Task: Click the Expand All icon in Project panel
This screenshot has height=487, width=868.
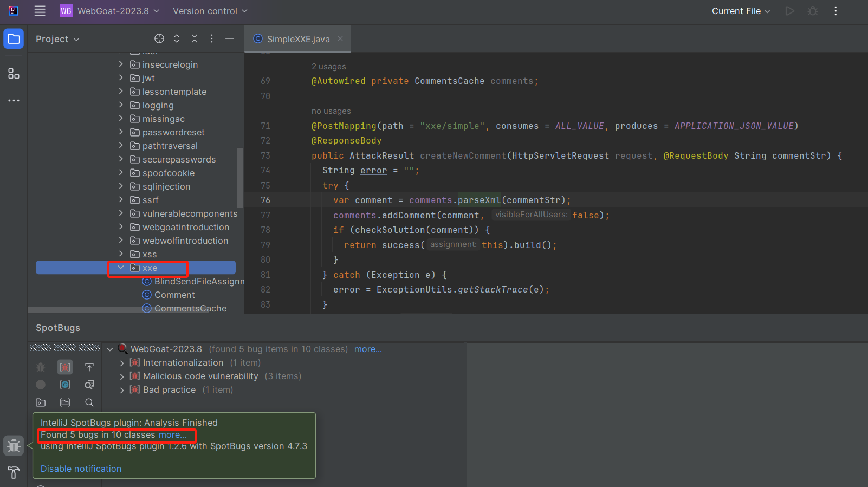Action: pos(177,38)
